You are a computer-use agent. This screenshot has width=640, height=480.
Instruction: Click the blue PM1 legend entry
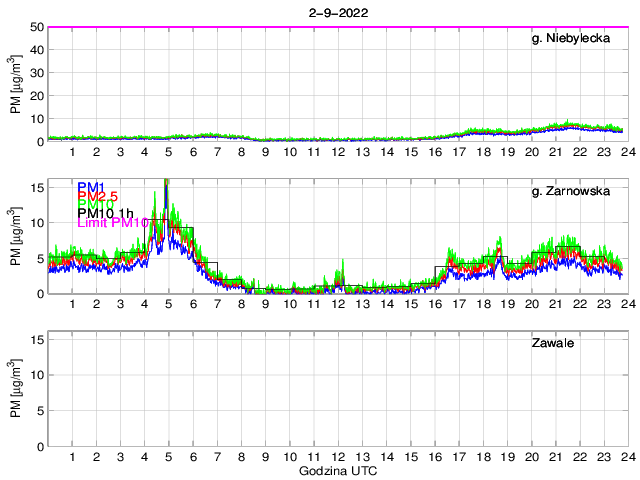pos(91,187)
